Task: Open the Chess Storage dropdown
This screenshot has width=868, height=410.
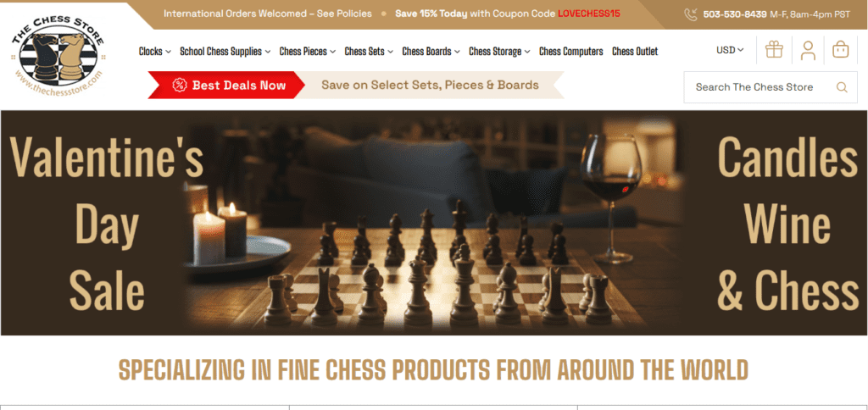Action: coord(499,52)
